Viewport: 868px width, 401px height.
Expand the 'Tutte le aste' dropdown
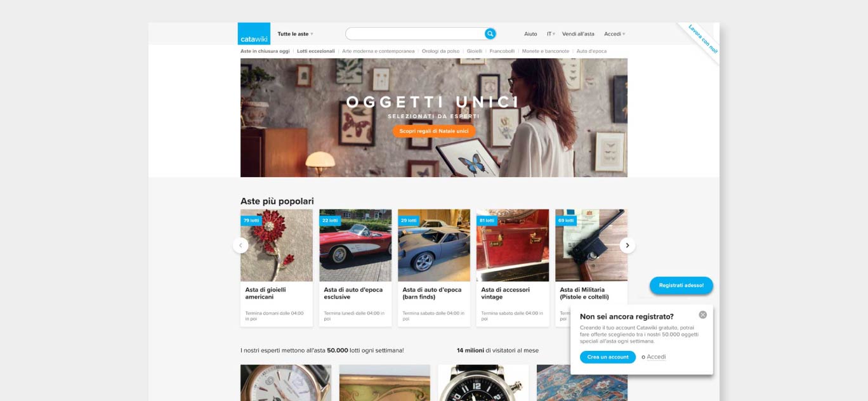point(295,34)
